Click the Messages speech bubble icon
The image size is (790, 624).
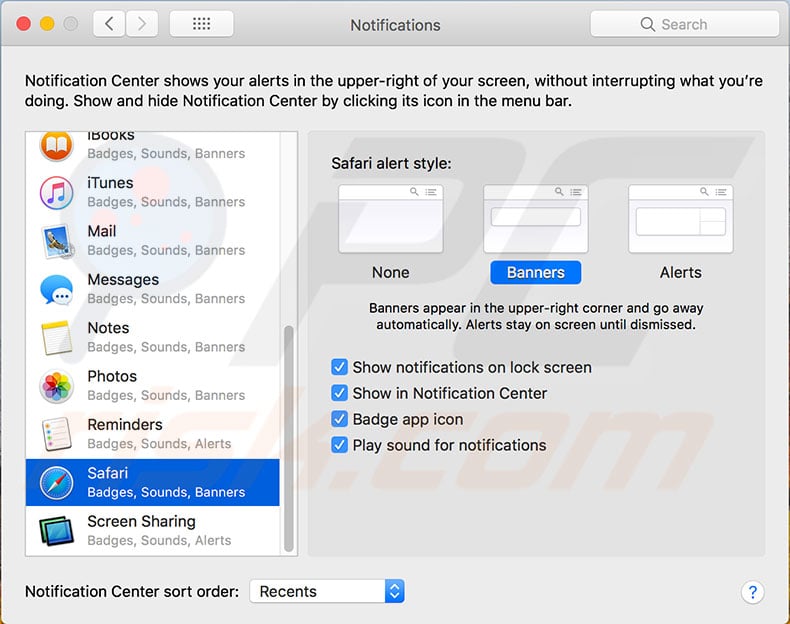click(x=56, y=290)
